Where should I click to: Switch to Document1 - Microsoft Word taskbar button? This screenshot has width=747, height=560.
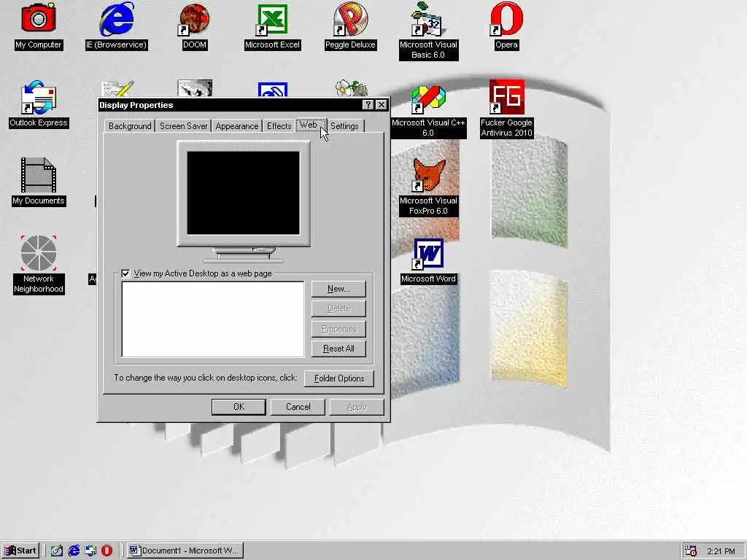coord(185,551)
